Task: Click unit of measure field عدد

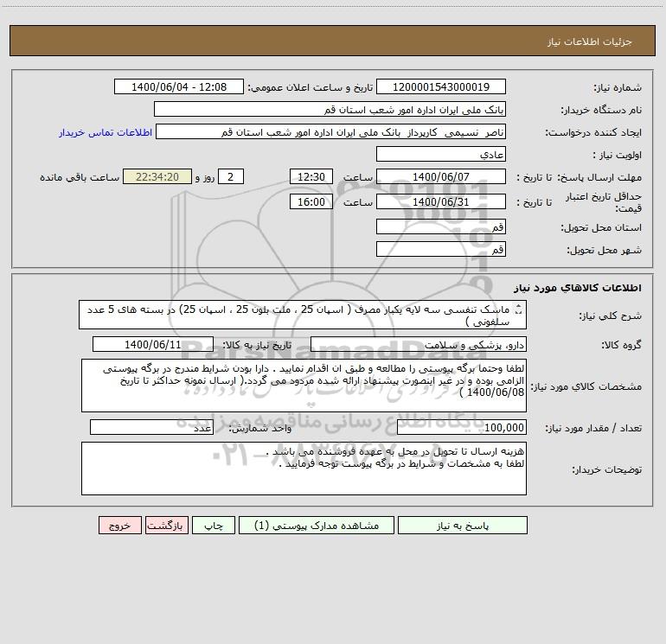Action: pyautogui.click(x=151, y=427)
